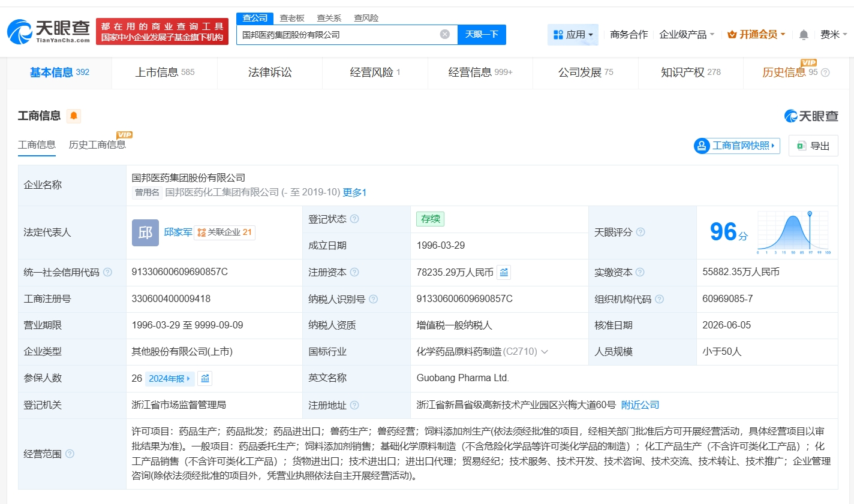Click help icon next to 注册资本
The image size is (854, 504).
(x=354, y=272)
